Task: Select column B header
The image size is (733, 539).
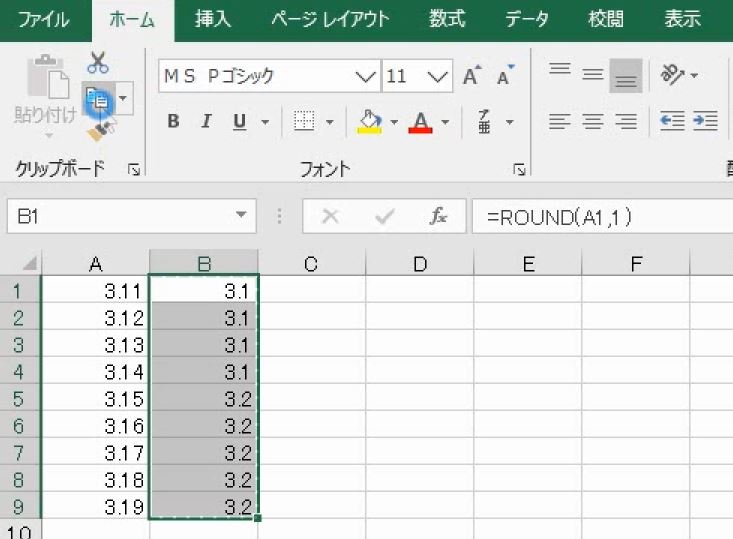Action: click(x=204, y=263)
